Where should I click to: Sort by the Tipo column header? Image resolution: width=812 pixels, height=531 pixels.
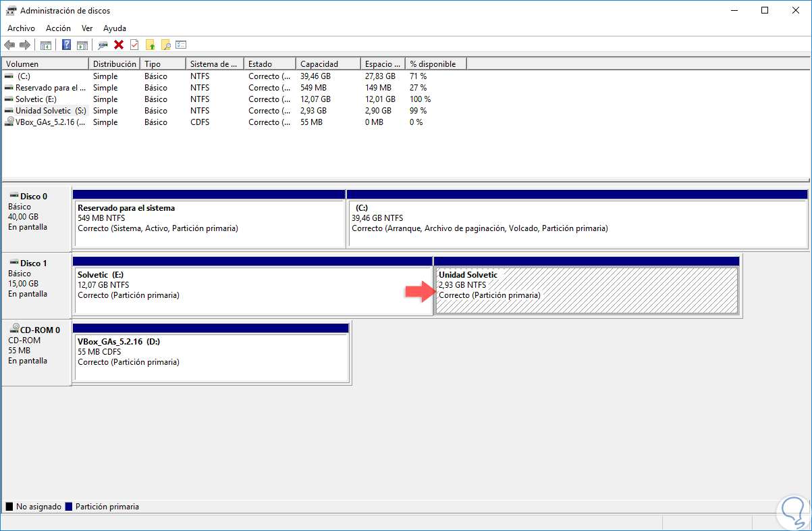(x=163, y=64)
